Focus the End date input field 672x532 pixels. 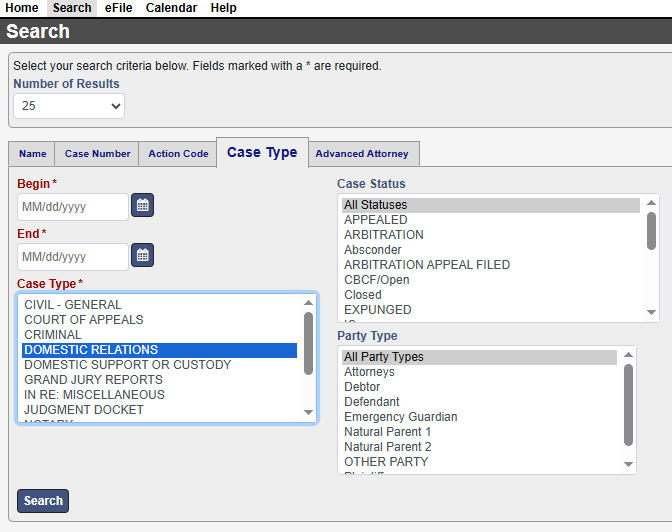[73, 257]
